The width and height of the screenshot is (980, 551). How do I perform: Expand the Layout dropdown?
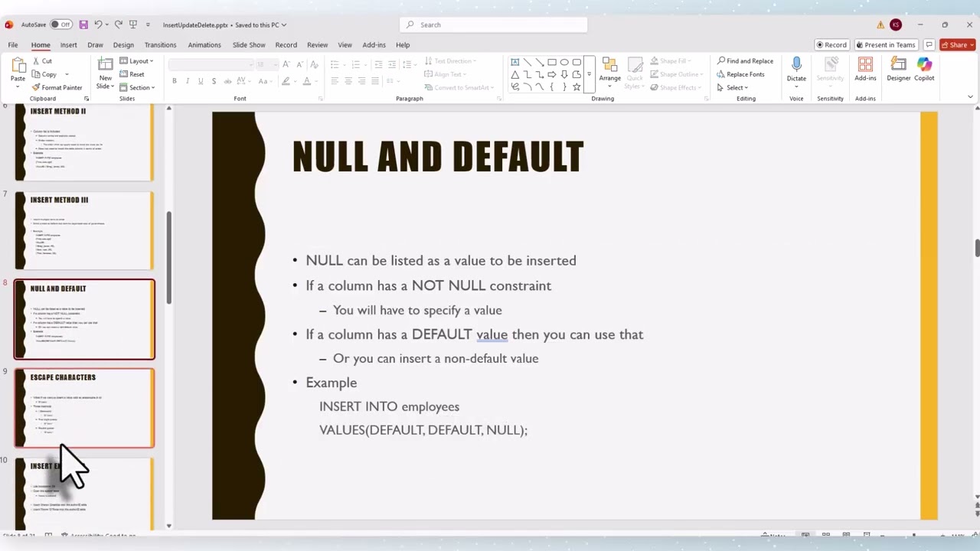click(x=137, y=61)
